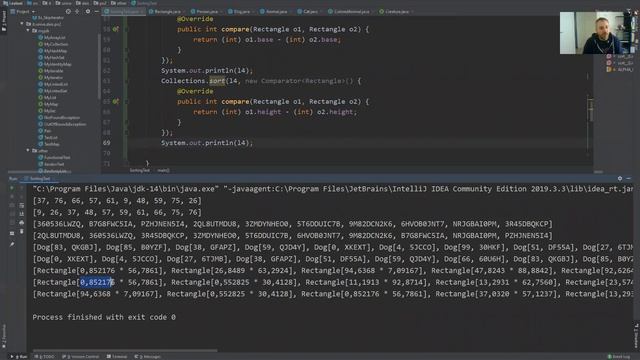The image size is (640, 360).
Task: Toggle soft-wrap in the Run console
Action: click(x=22, y=205)
